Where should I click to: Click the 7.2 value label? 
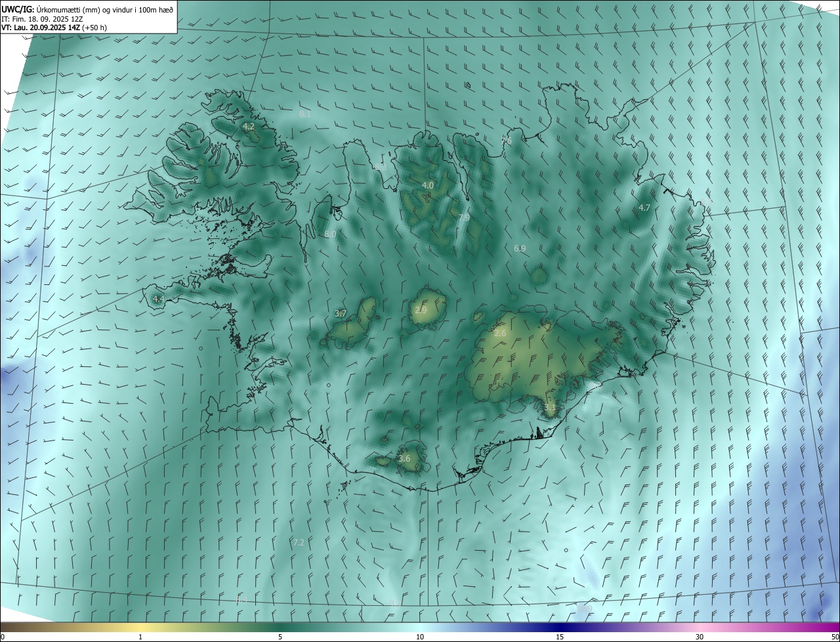299,542
